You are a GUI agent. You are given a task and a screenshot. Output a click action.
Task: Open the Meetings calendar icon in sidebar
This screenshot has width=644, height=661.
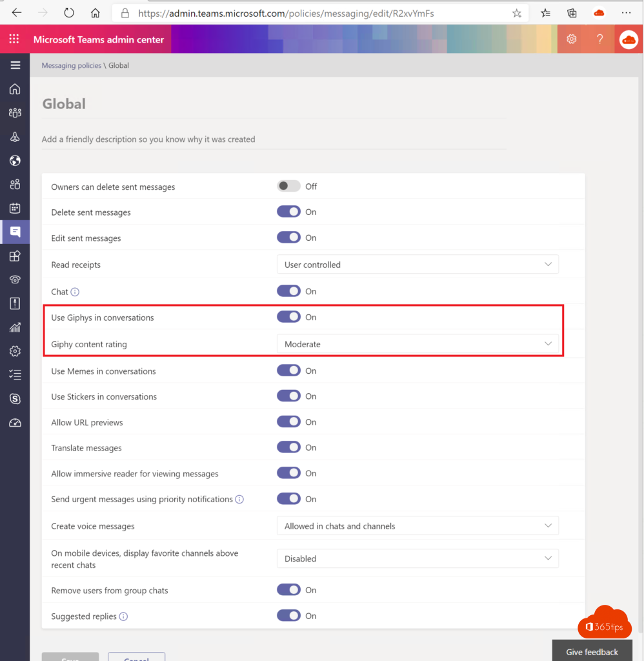(x=15, y=208)
